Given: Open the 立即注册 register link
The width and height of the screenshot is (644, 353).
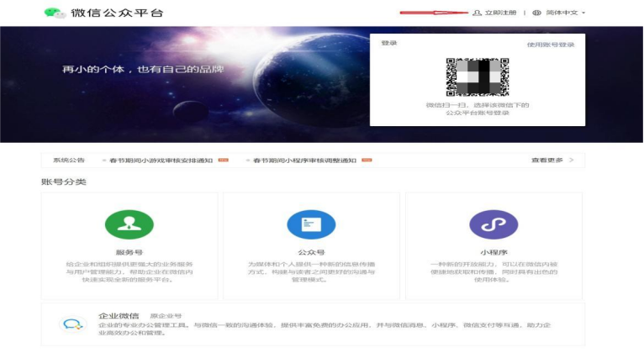Looking at the screenshot, I should (x=500, y=13).
